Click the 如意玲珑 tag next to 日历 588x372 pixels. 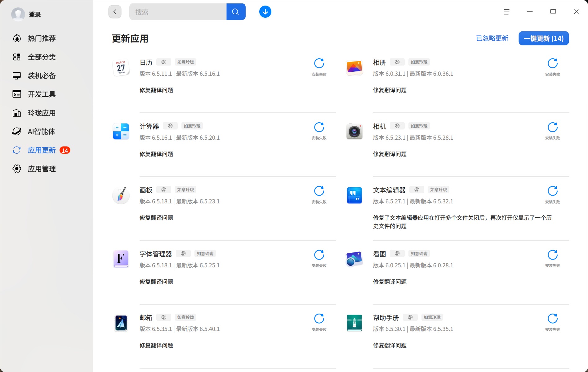[x=185, y=62]
